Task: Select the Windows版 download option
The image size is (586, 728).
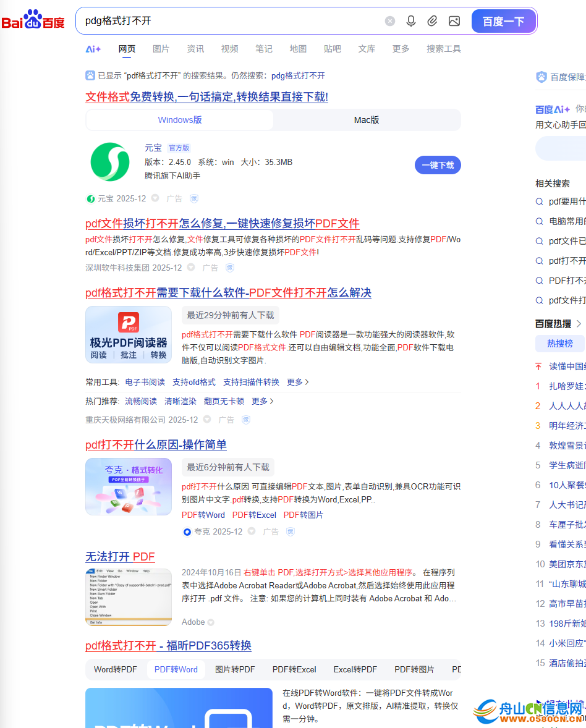Action: (180, 120)
